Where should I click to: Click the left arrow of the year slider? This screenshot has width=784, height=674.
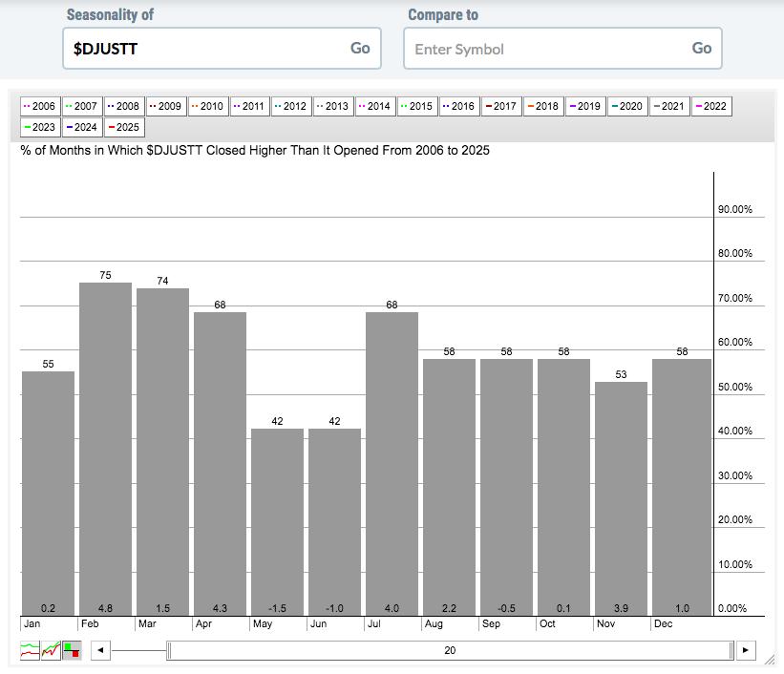100,651
